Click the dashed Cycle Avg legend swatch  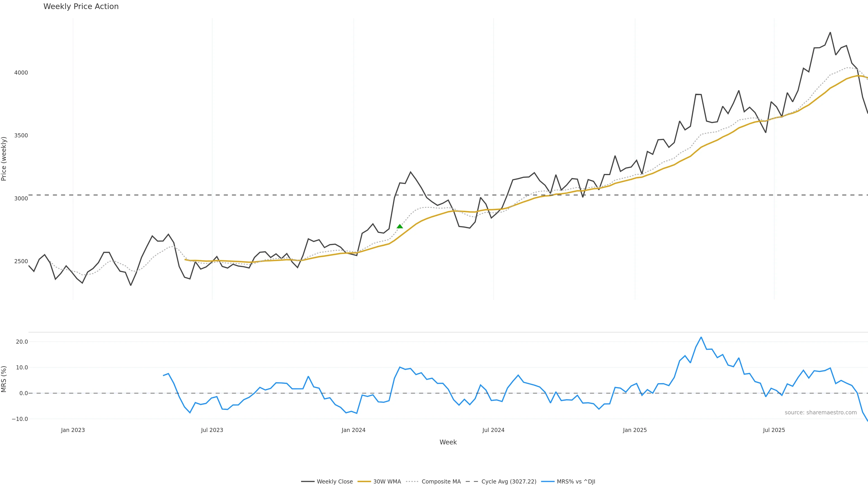coord(472,482)
